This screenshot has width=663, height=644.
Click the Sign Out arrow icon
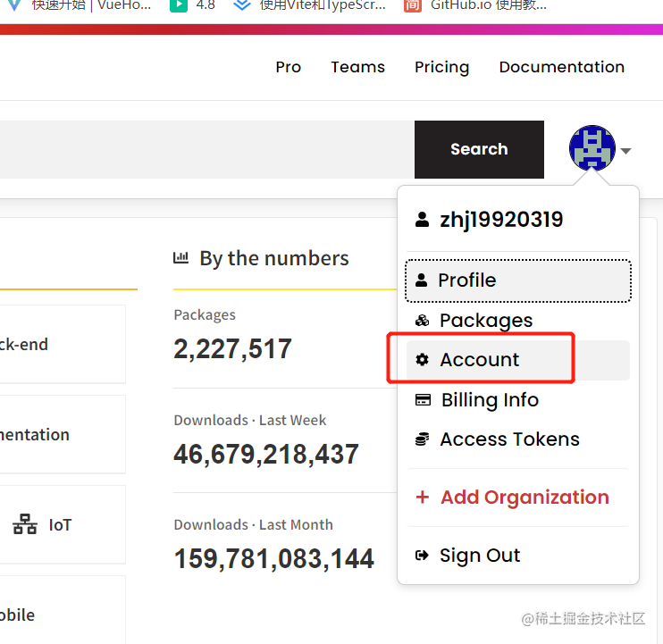422,556
